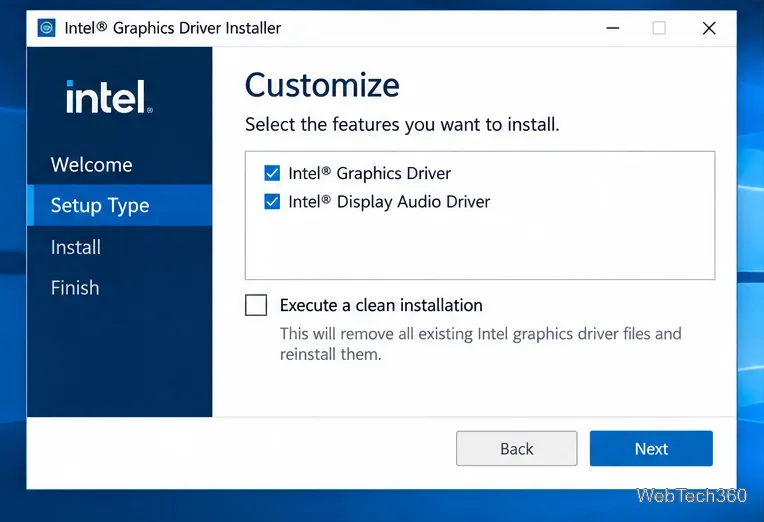The width and height of the screenshot is (764, 522).
Task: Select the Setup Type step in sidebar
Action: pyautogui.click(x=119, y=205)
